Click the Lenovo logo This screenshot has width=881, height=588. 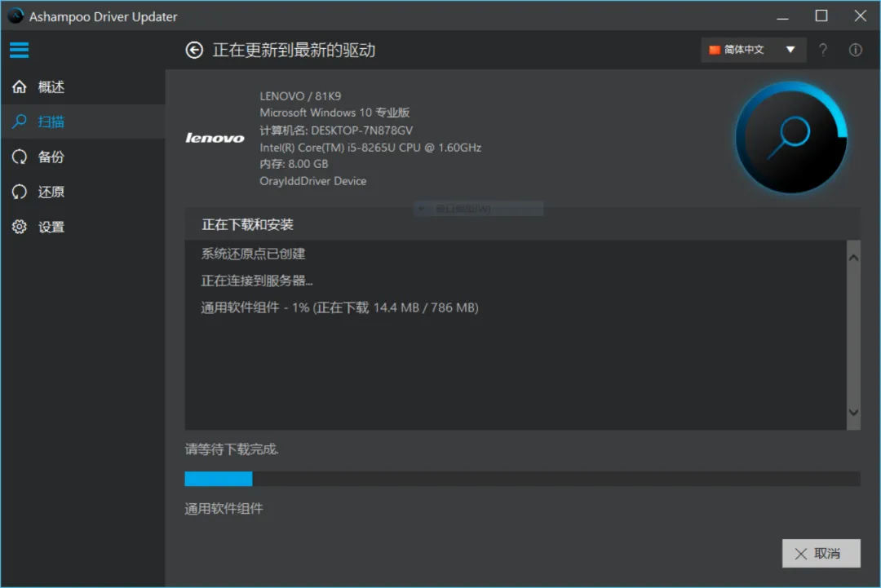click(x=215, y=138)
